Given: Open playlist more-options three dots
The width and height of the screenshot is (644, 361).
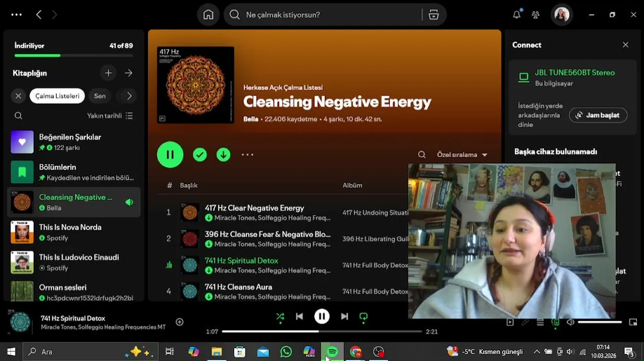Looking at the screenshot, I should pos(248,154).
